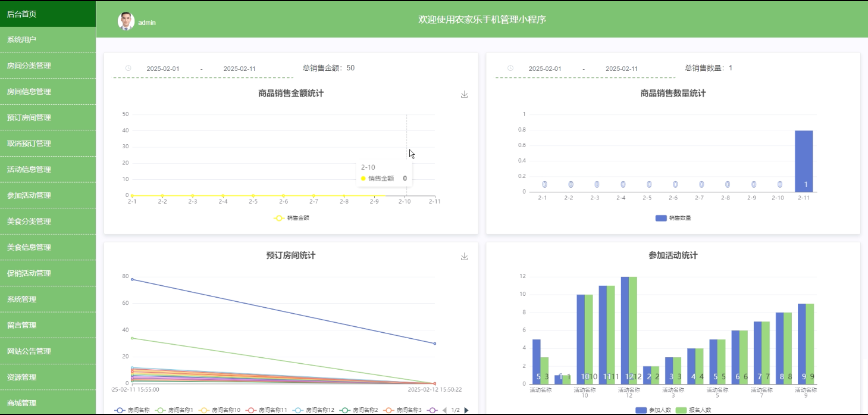Set sales quantity start date 2025-02-01
The image size is (868, 415).
[x=545, y=68]
